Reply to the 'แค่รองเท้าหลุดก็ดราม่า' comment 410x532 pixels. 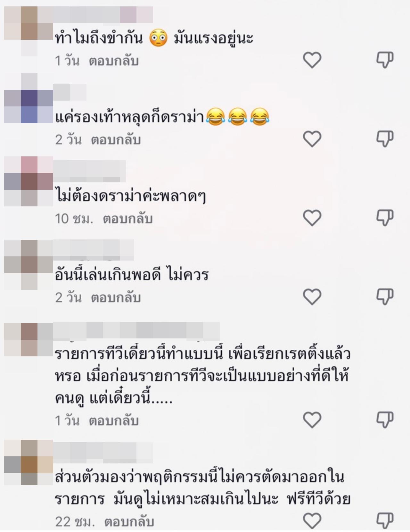pyautogui.click(x=116, y=140)
